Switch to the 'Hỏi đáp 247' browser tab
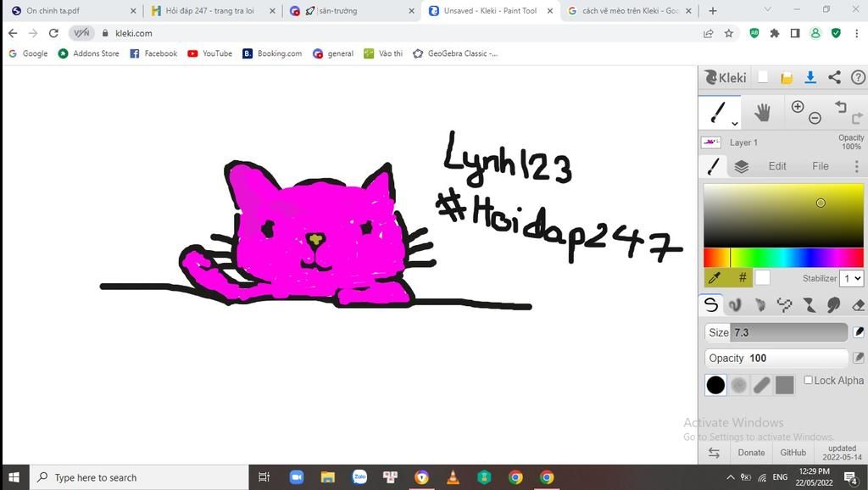Screen dimensions: 868x490 click(212, 10)
